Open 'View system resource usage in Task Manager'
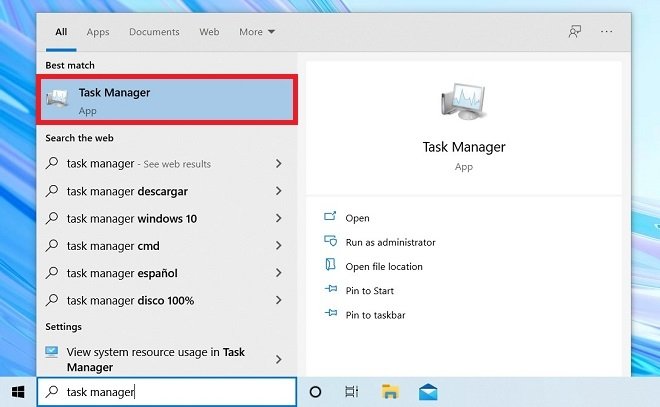 (167, 359)
